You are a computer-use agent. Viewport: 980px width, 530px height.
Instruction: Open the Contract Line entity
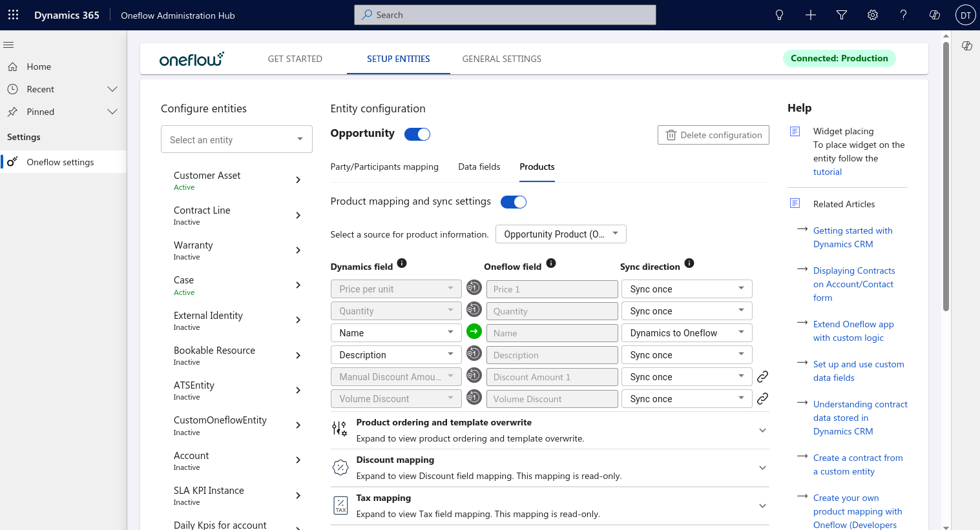click(236, 215)
